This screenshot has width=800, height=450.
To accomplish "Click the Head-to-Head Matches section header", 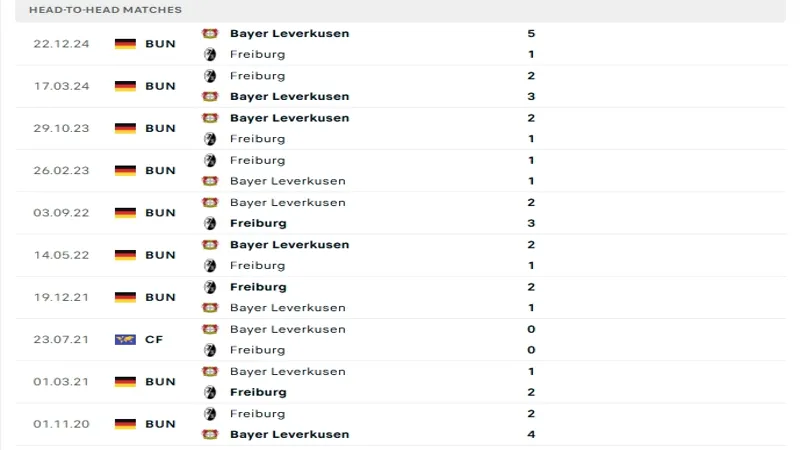I will tap(105, 10).
